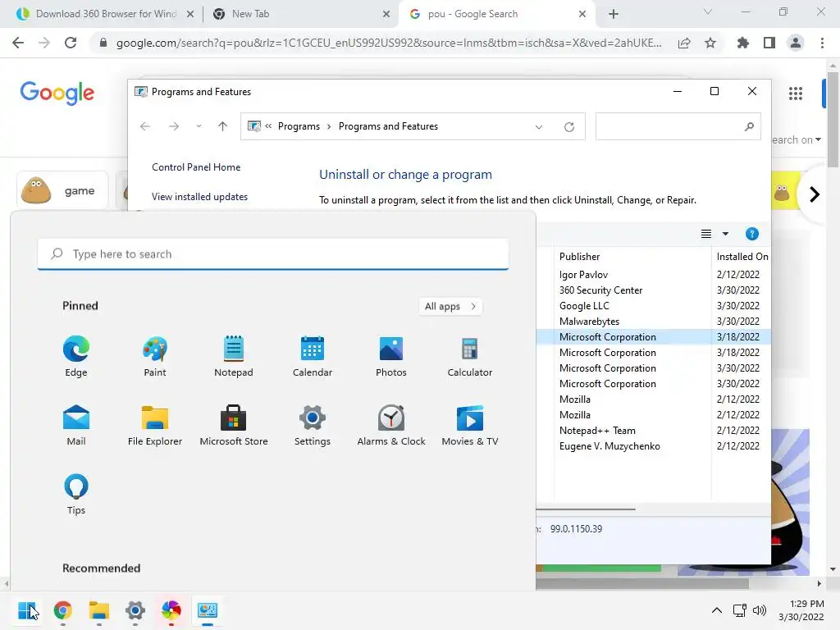Open recent locations dropdown in Programs window
The image size is (840, 630).
[199, 126]
